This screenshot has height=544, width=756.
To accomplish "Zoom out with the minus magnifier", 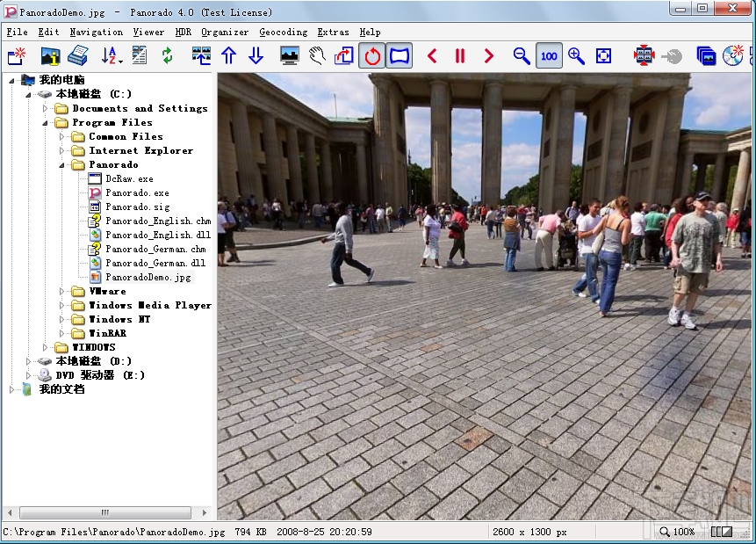I will click(x=522, y=56).
